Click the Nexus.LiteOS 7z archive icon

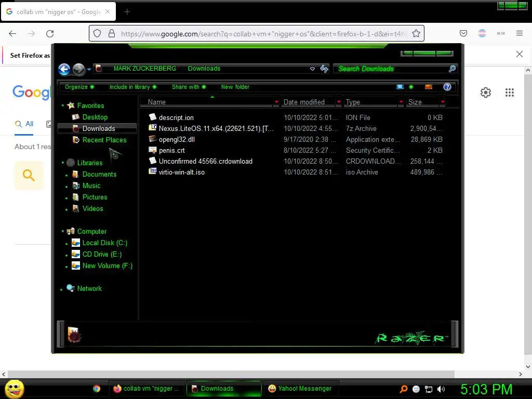pyautogui.click(x=153, y=128)
